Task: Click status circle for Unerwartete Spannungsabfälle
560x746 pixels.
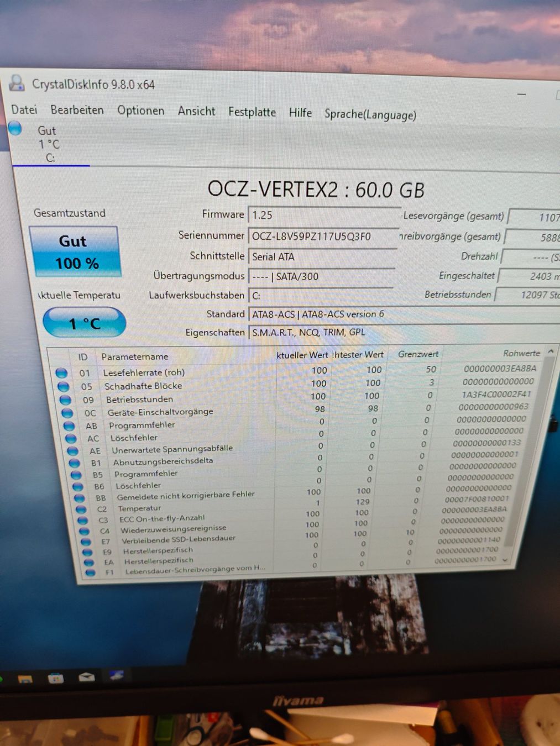Action: pos(73,451)
